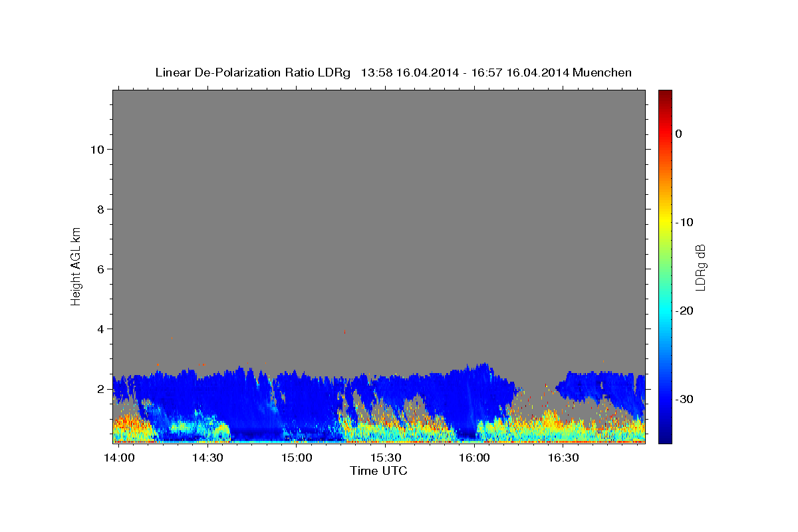Pick the dark red top of the colorbar
The image size is (798, 532).
pos(665,95)
